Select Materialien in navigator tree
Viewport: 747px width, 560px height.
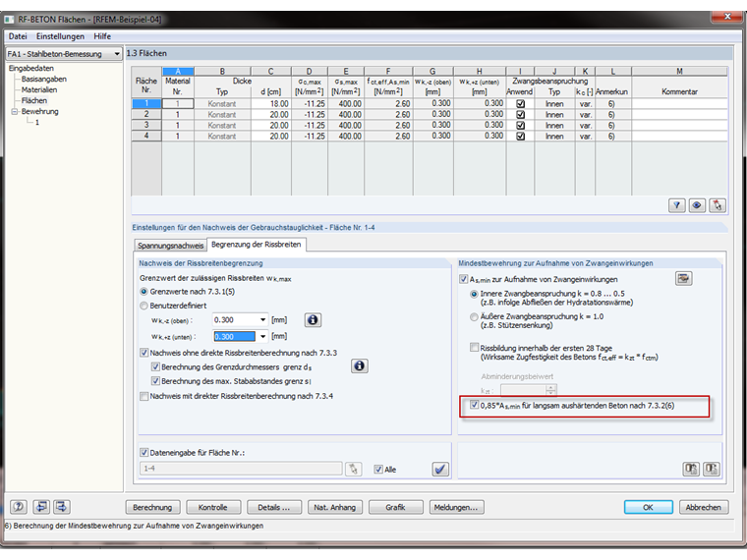pos(39,89)
